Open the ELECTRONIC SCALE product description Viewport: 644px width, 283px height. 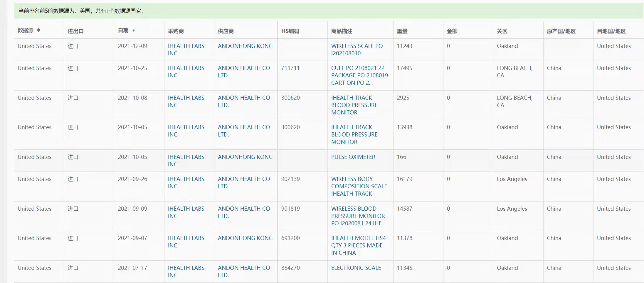[x=356, y=268]
